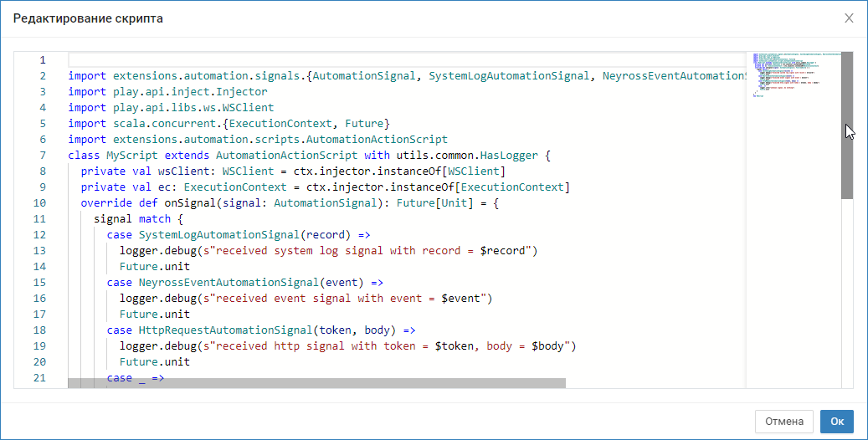
Task: Select line number 21 in the gutter
Action: 40,378
